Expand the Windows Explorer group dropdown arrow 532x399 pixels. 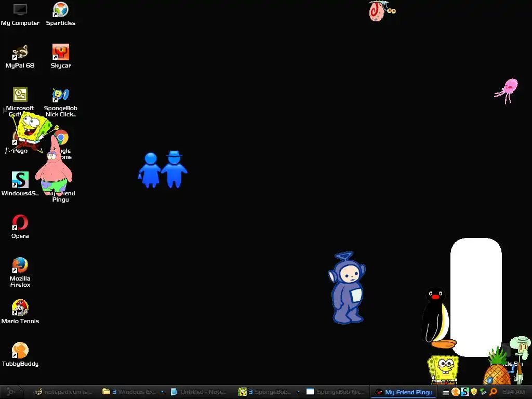162,392
